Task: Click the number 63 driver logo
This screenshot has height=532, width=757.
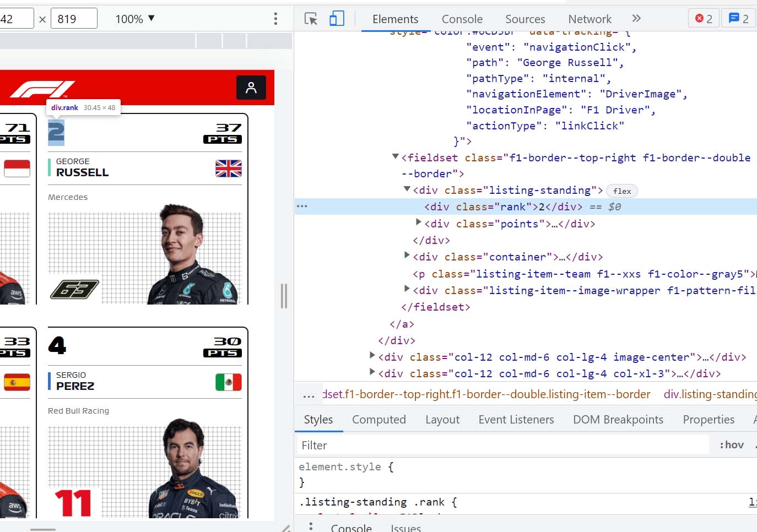Action: click(75, 289)
